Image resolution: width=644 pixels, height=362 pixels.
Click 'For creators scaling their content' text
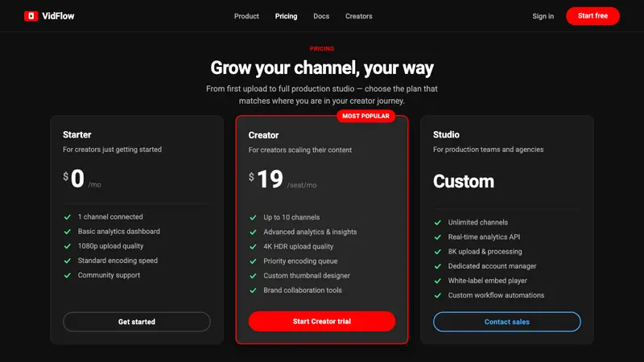[x=300, y=150]
